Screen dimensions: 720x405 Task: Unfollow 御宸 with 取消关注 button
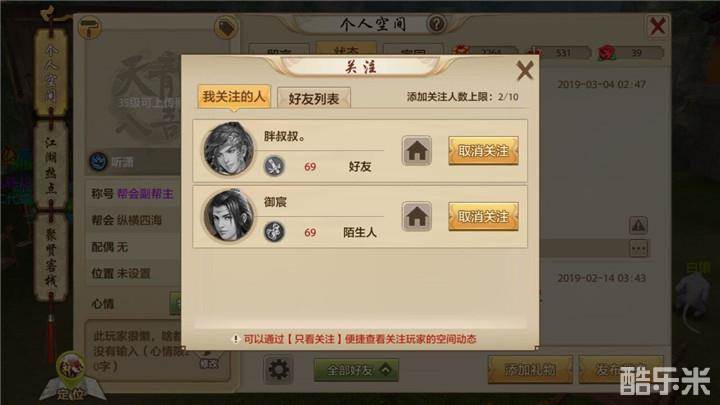click(x=484, y=216)
